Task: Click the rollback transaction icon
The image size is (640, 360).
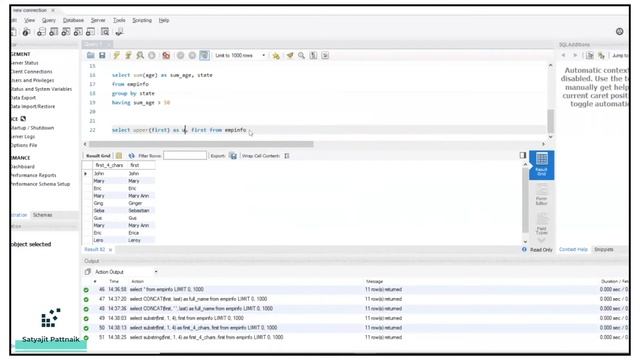Action: tap(192, 56)
